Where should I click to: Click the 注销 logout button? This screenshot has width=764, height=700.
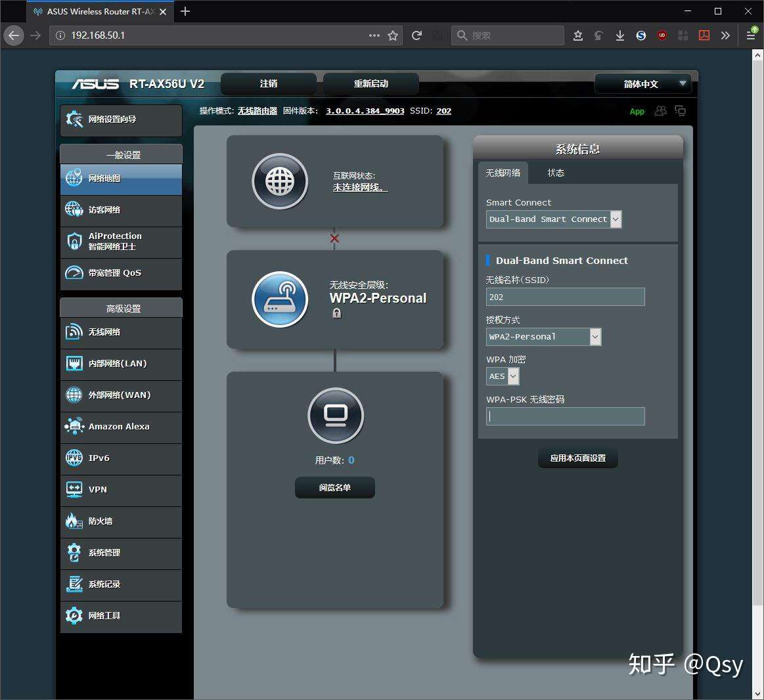pyautogui.click(x=269, y=84)
